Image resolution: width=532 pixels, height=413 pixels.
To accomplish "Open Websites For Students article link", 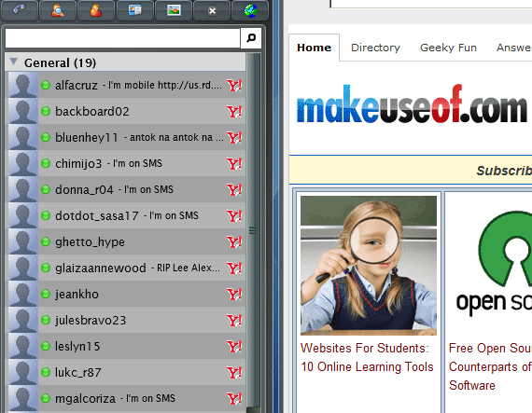I will coord(367,357).
